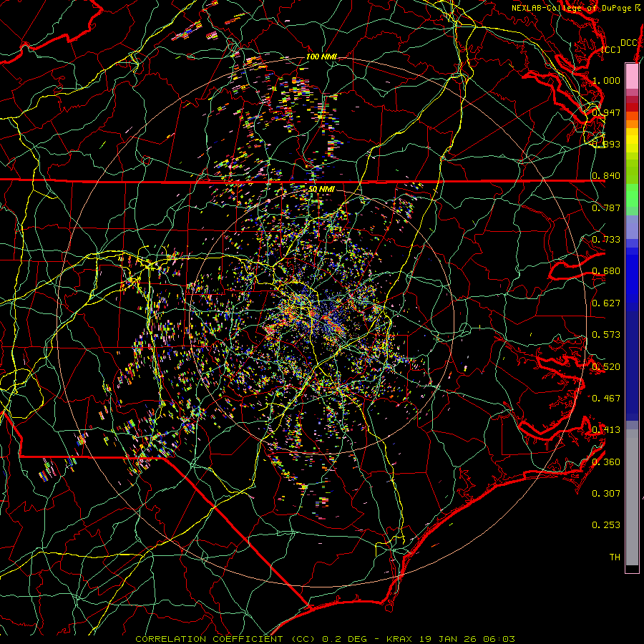The height and width of the screenshot is (644, 644).
Task: Click the 0.787 scale value
Action: [606, 208]
